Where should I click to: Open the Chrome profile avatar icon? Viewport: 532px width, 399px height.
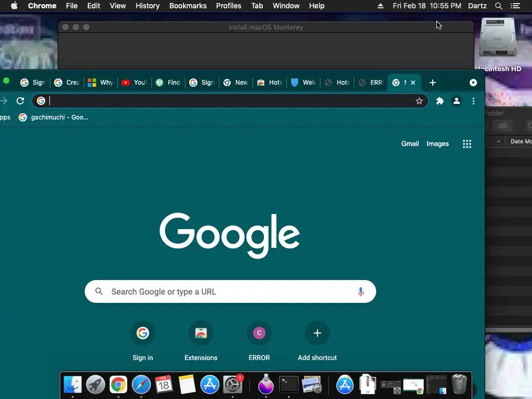457,101
